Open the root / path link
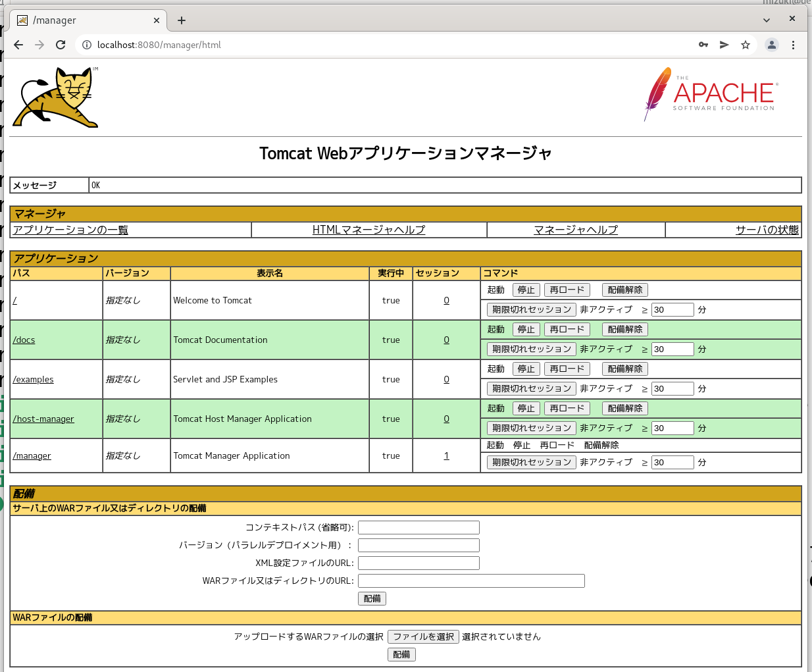 click(x=15, y=300)
